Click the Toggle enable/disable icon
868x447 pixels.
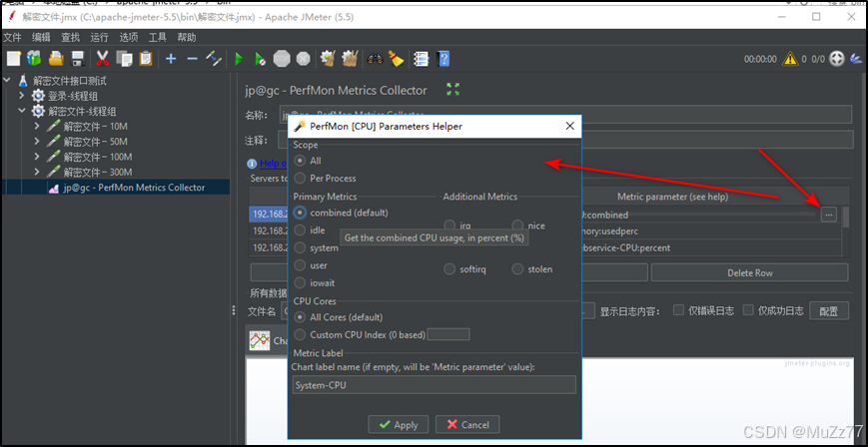[x=214, y=59]
